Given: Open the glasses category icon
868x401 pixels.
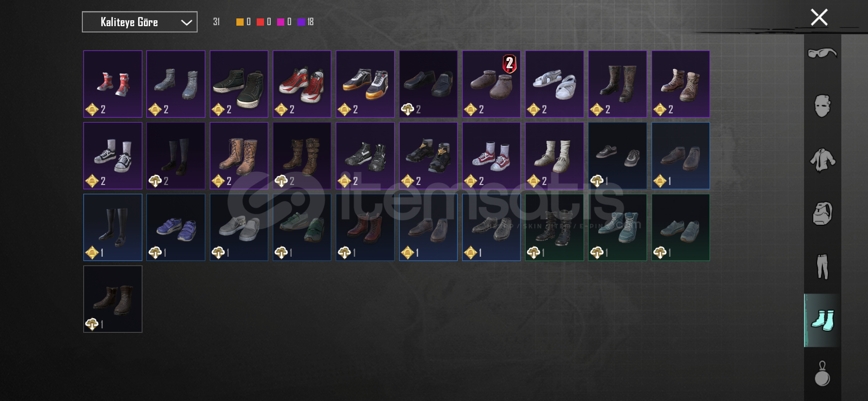Looking at the screenshot, I should pos(822,53).
